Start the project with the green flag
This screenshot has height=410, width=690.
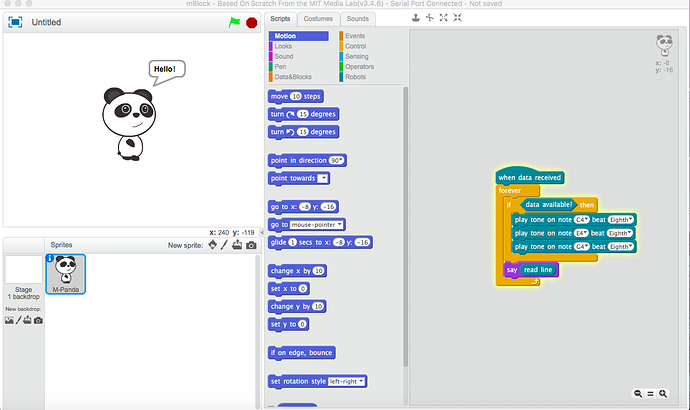click(x=234, y=22)
